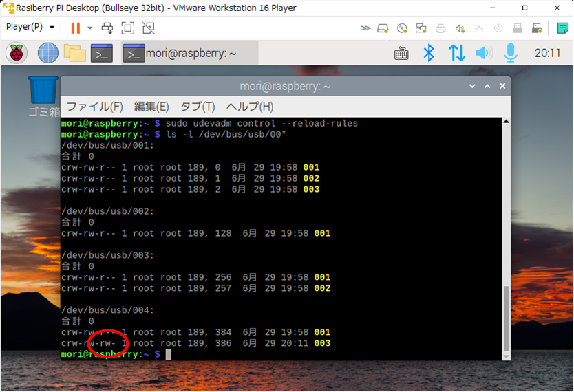The height and width of the screenshot is (392, 574).
Task: Click the terminal scrollbar down arrow
Action: click(x=507, y=356)
